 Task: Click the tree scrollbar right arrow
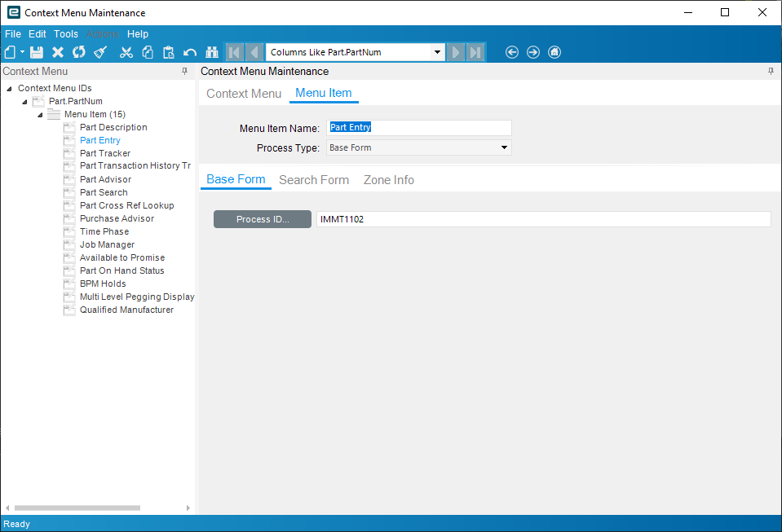pos(188,508)
